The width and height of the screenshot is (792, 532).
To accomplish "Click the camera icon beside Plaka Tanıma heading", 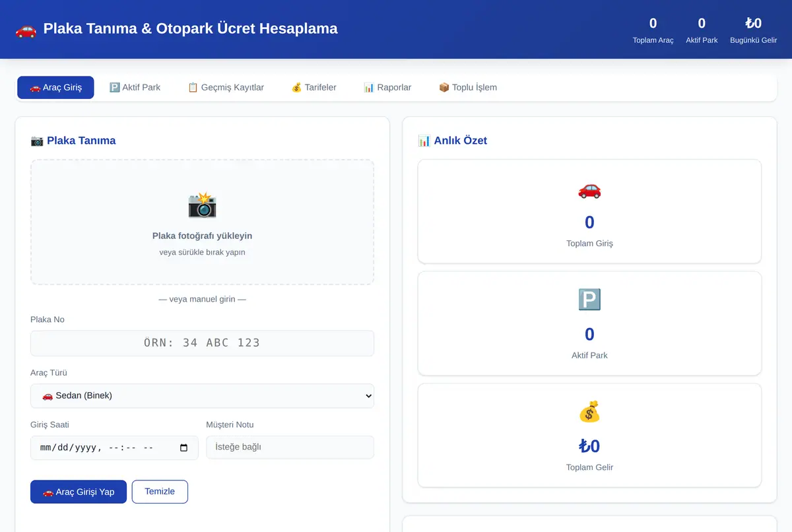I will coord(37,141).
